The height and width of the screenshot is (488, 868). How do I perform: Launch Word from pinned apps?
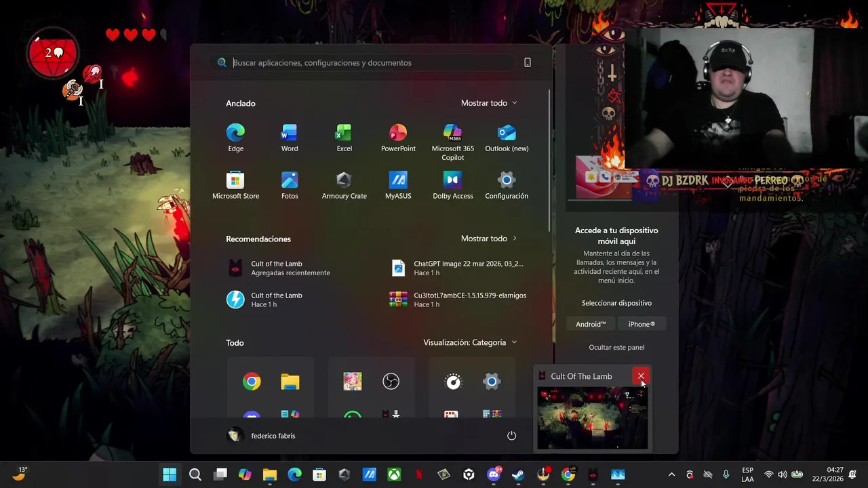(290, 138)
